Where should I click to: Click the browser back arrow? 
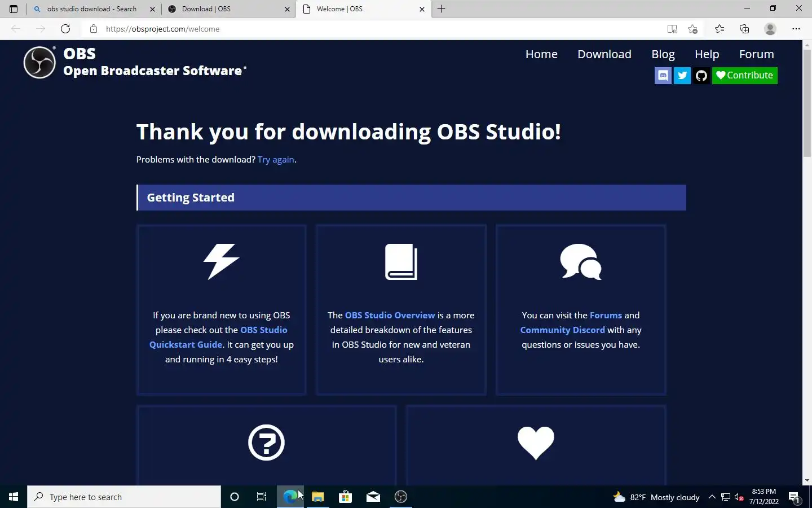[x=16, y=29]
